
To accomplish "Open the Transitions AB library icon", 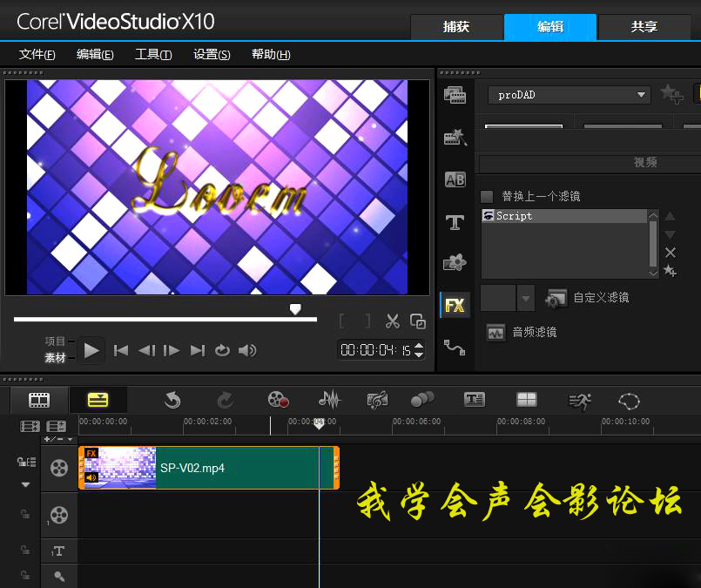I will point(455,179).
